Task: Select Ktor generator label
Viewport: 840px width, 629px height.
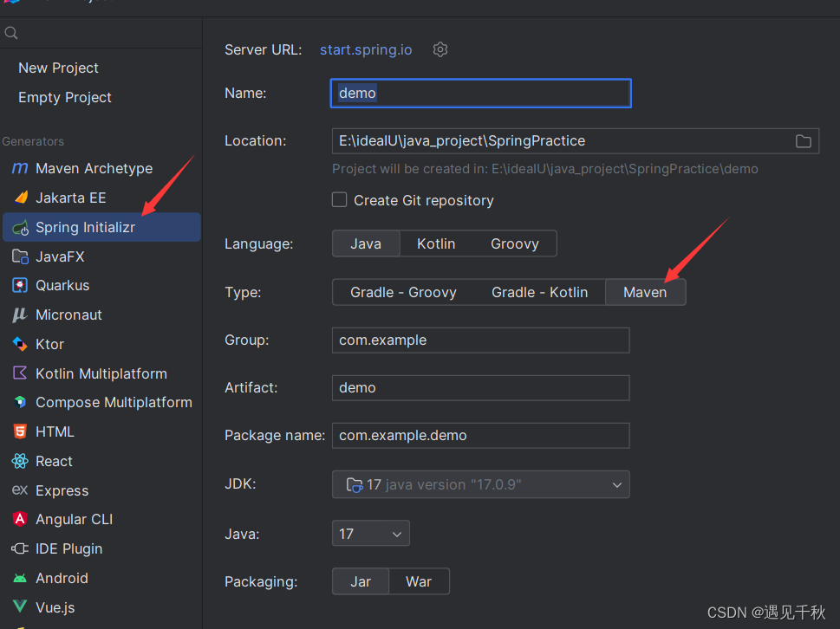Action: coord(49,344)
